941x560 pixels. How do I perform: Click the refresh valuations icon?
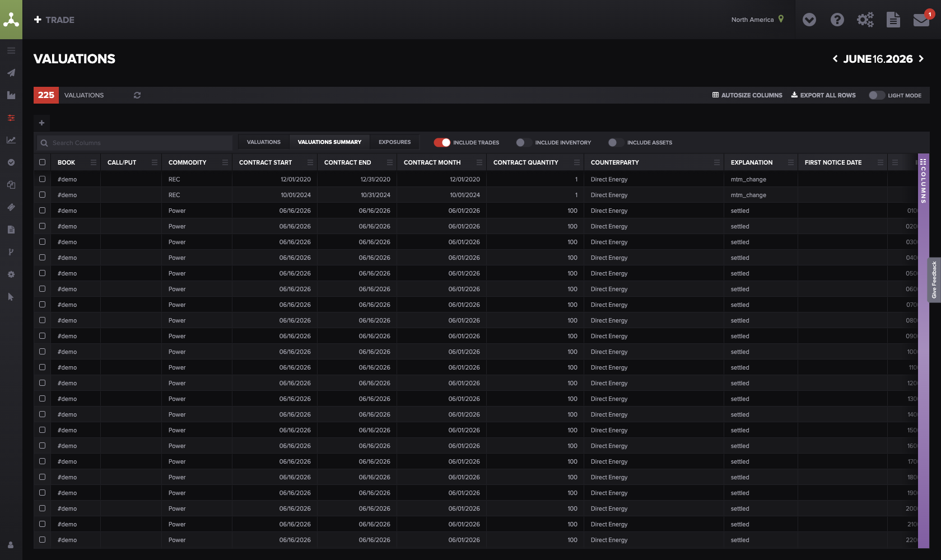[137, 95]
